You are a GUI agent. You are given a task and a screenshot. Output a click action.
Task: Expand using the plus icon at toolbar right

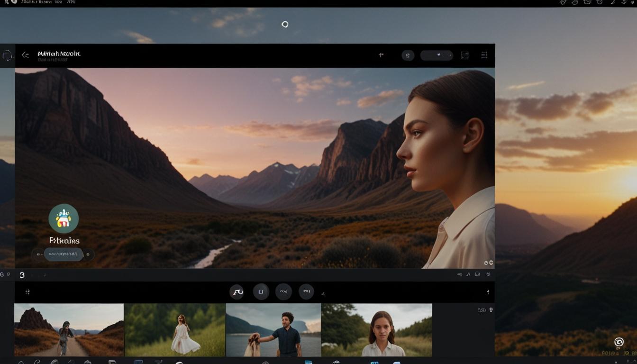click(488, 292)
